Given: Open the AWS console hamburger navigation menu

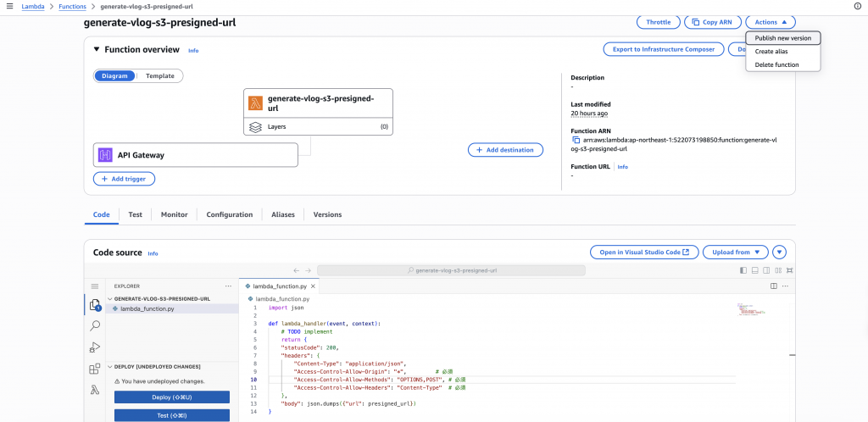Looking at the screenshot, I should pos(9,6).
